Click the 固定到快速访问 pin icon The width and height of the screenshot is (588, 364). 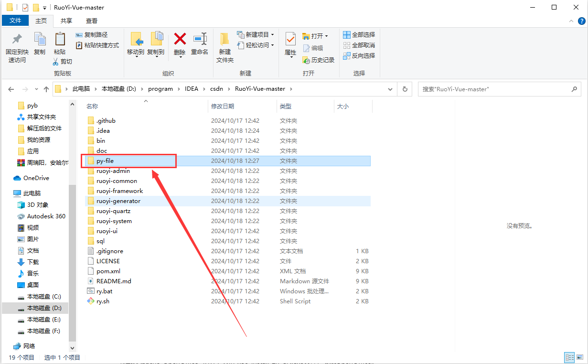tap(17, 39)
